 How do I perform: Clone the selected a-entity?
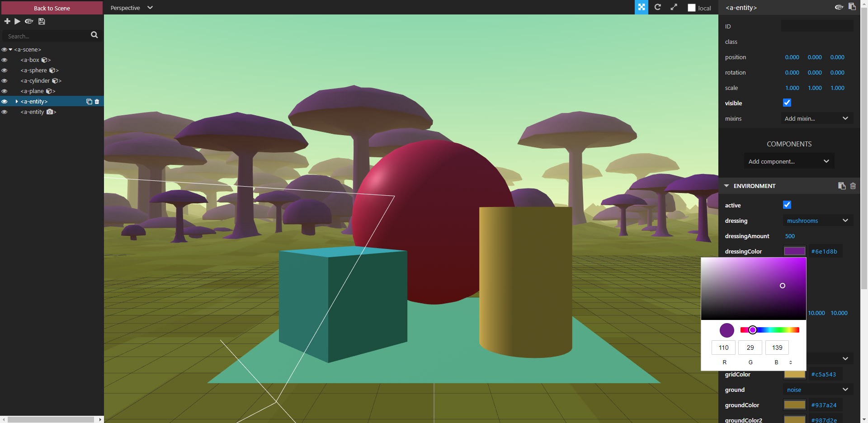tap(89, 102)
